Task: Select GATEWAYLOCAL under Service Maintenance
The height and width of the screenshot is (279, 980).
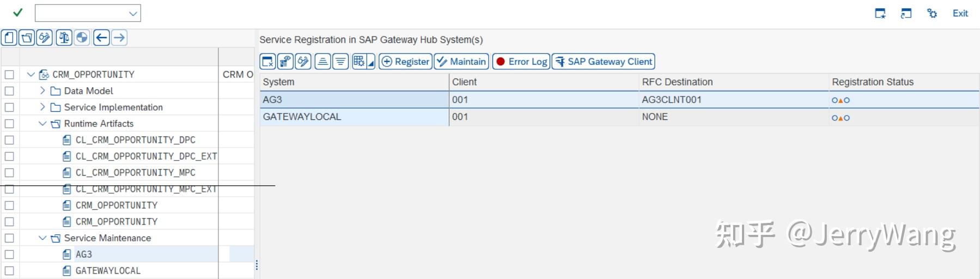Action: 108,271
